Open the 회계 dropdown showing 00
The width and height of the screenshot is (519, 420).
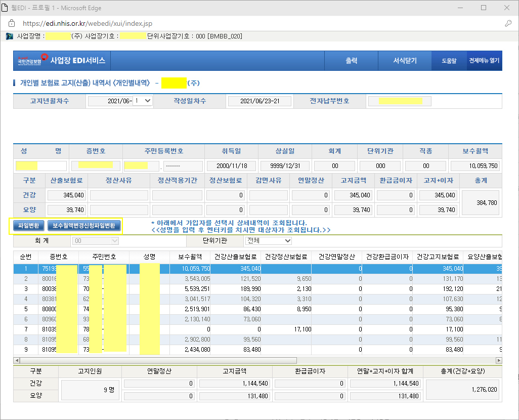pyautogui.click(x=96, y=241)
